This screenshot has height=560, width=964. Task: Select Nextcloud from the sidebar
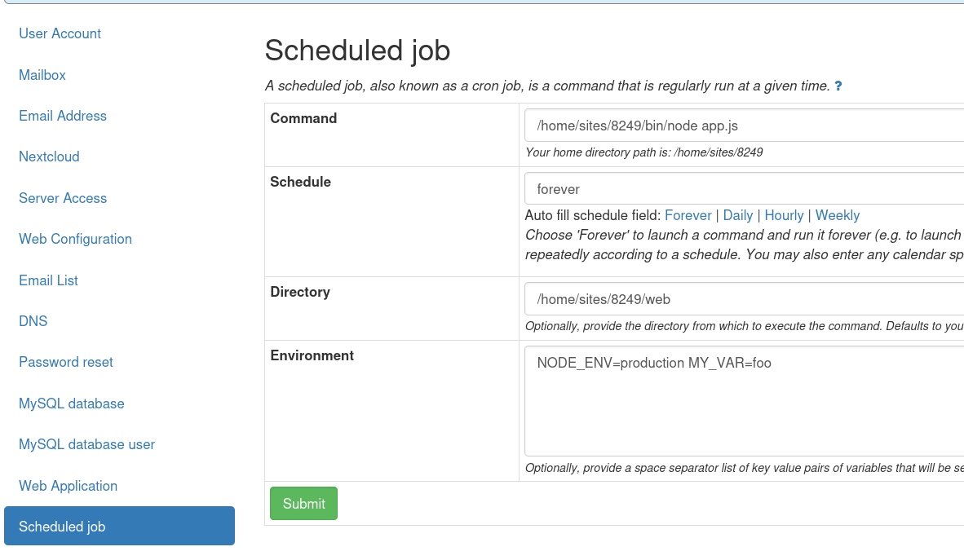coord(49,157)
